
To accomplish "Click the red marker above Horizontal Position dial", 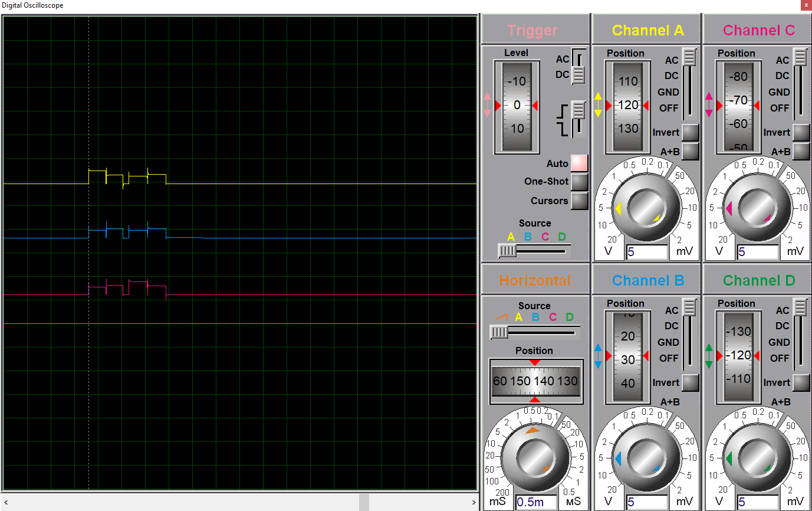I will 535,362.
